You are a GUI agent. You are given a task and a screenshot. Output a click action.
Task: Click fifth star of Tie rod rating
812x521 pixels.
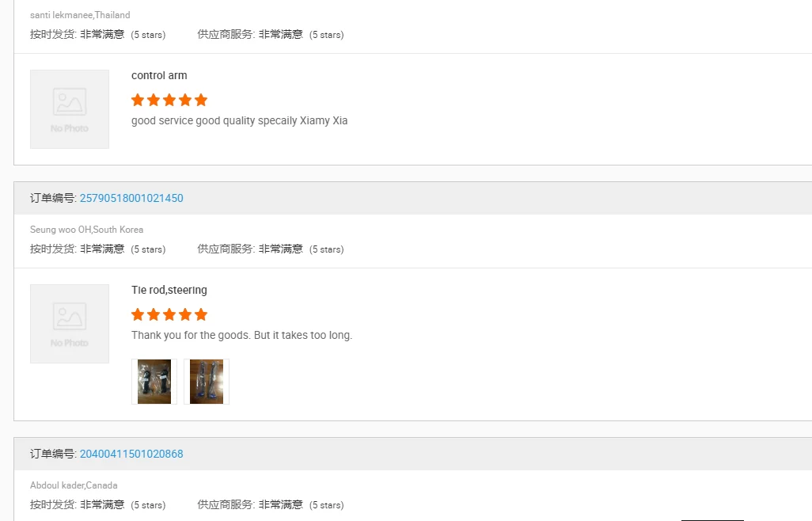coord(201,314)
